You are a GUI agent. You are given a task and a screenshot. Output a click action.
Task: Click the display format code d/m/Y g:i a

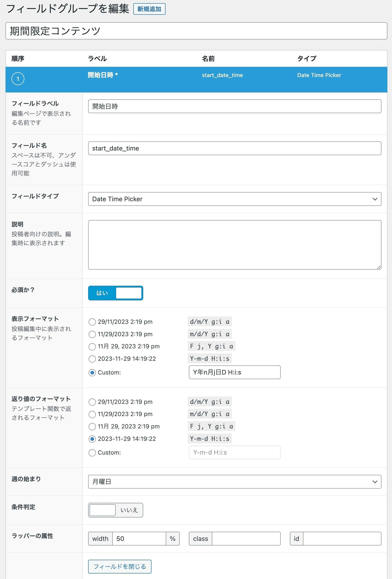tap(210, 322)
